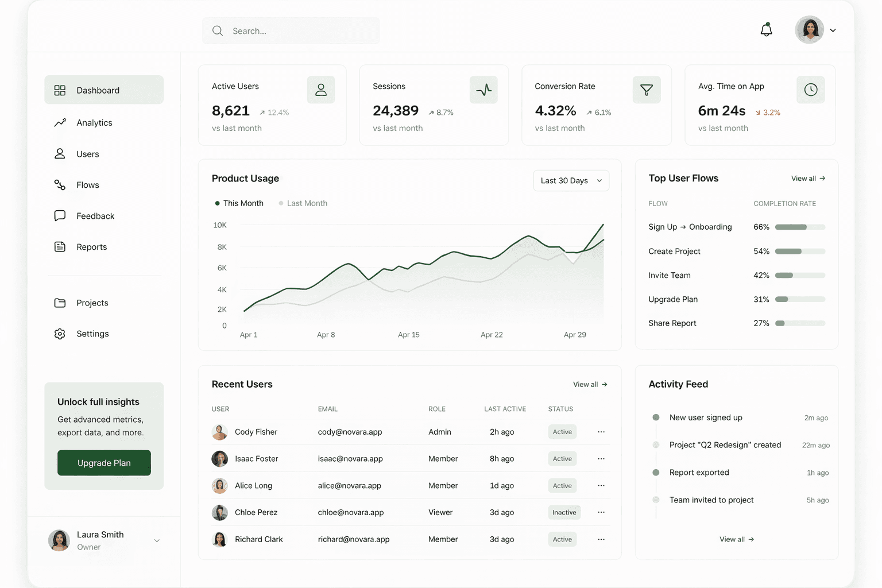Click the Avg. Time clock icon
The width and height of the screenshot is (882, 588).
[811, 90]
